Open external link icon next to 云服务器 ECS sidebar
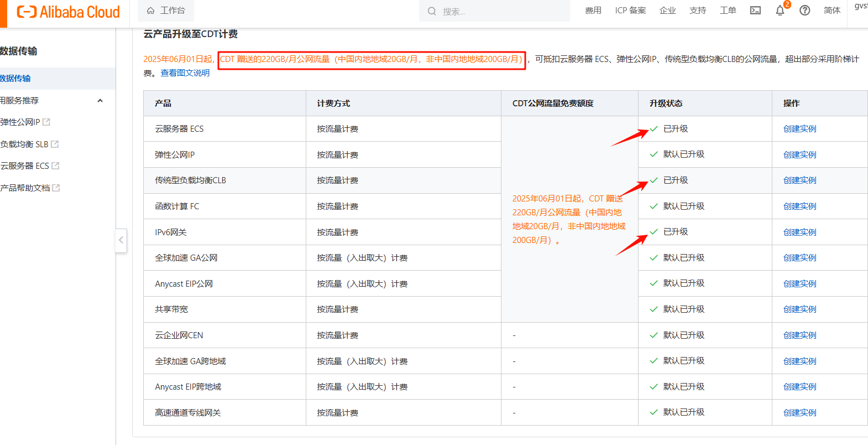The height and width of the screenshot is (445, 868). pos(55,165)
